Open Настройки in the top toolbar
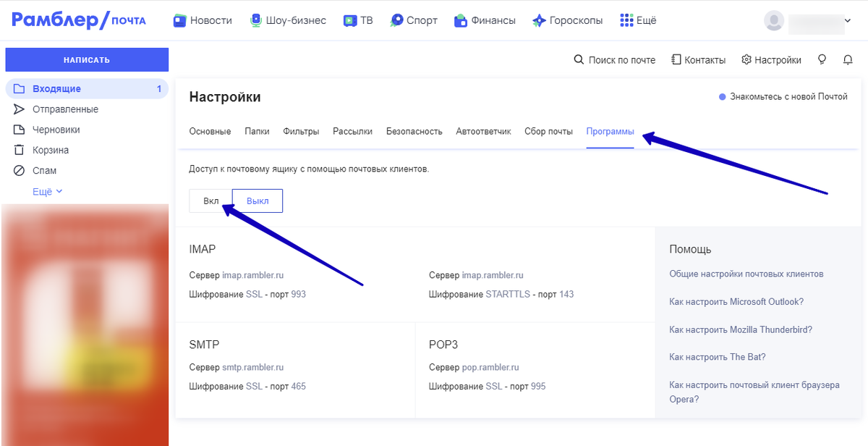Viewport: 868px width, 446px height. 771,60
